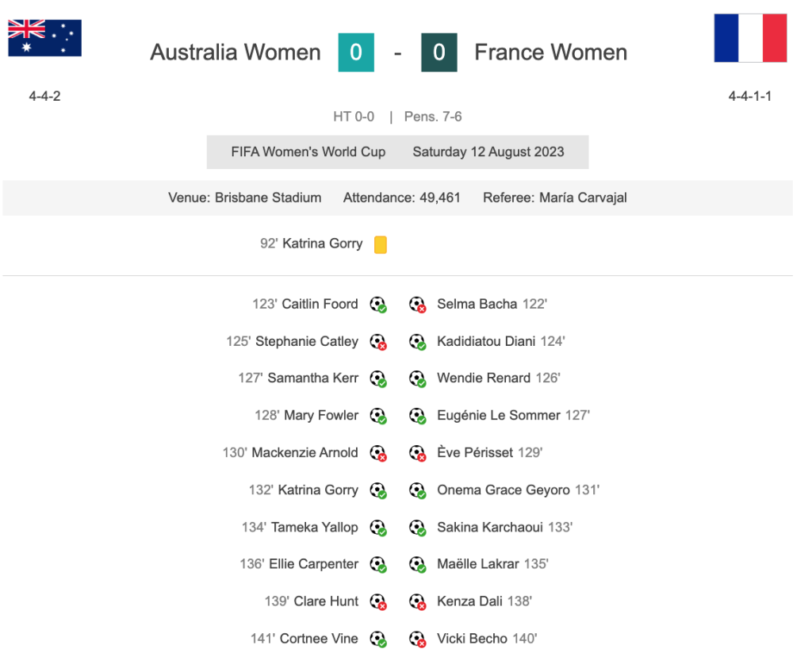The width and height of the screenshot is (812, 672).
Task: Select Samantha Kerr's name
Action: click(x=312, y=378)
